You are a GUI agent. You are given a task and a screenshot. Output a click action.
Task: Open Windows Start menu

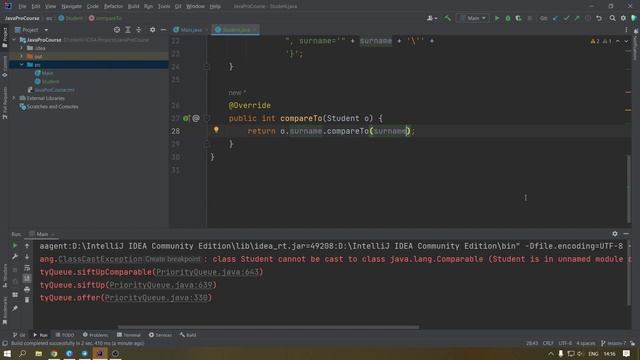pyautogui.click(x=7, y=353)
